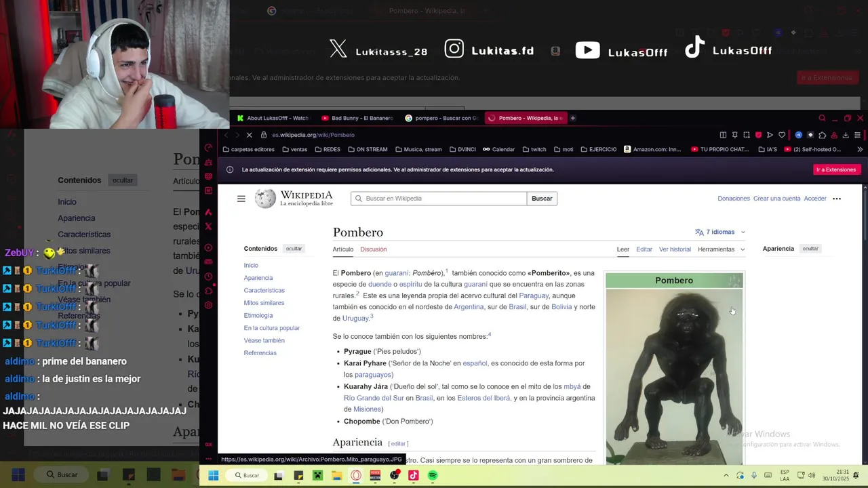Click the taskbar Buscar search box
868x488 pixels.
tap(248, 475)
